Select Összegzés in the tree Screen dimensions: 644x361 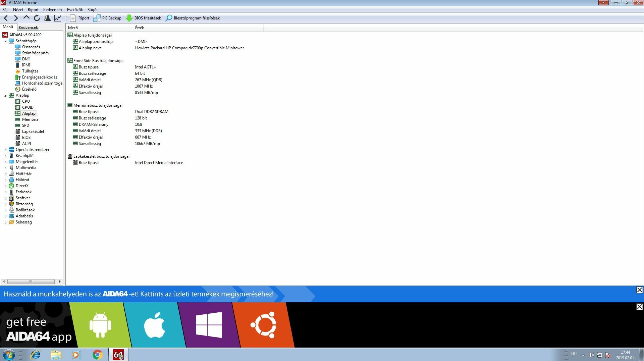tap(31, 47)
